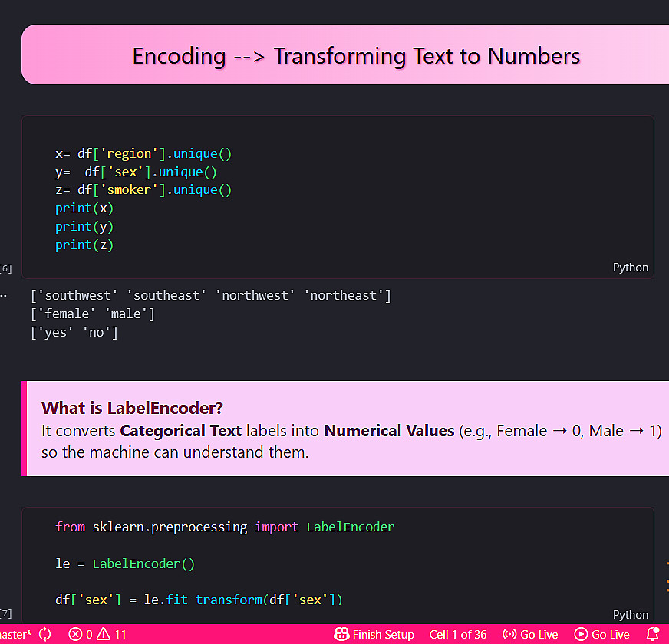Click the print(z) code line

[84, 245]
